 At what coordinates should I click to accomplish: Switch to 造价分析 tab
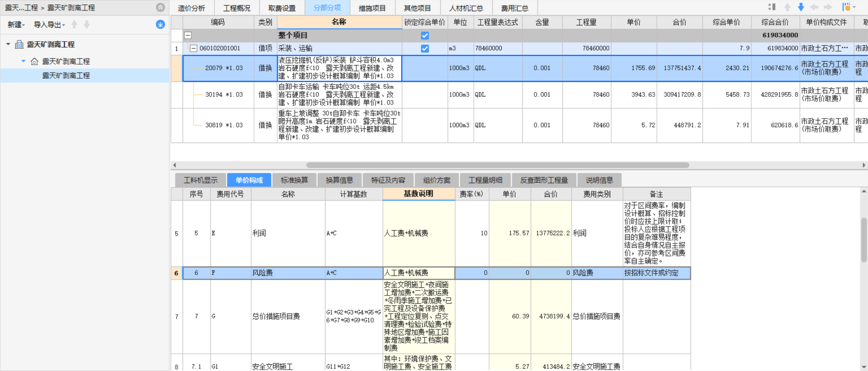191,8
